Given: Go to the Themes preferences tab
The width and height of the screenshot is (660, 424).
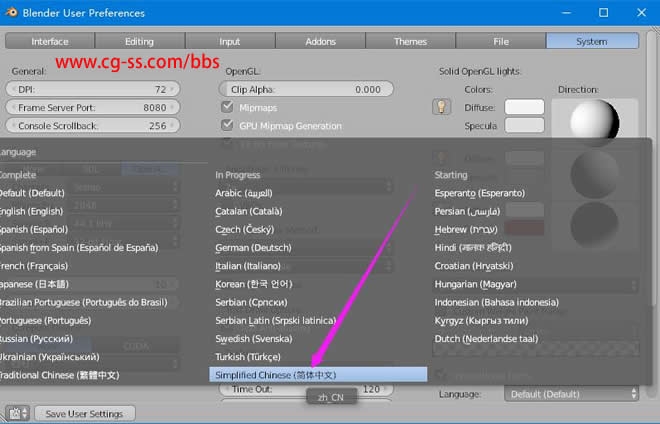Looking at the screenshot, I should pyautogui.click(x=410, y=42).
